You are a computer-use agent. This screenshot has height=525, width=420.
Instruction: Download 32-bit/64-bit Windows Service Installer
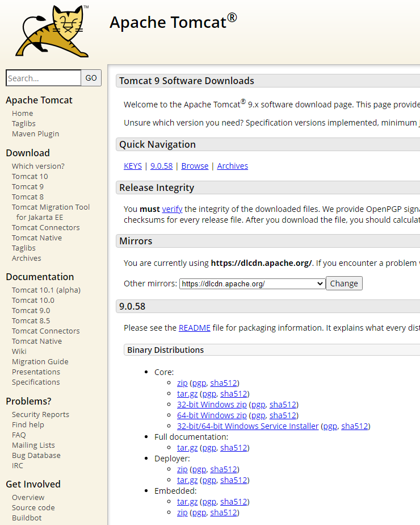pyautogui.click(x=248, y=426)
